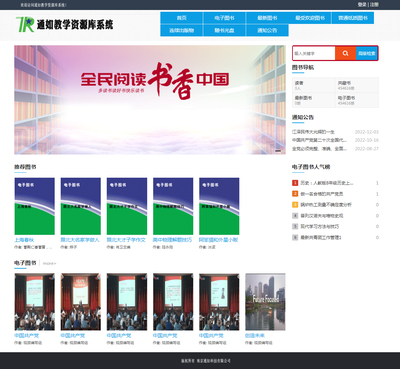Open 现代学习方法与技巧 in popularity list
The height and width of the screenshot is (369, 400).
click(x=320, y=227)
